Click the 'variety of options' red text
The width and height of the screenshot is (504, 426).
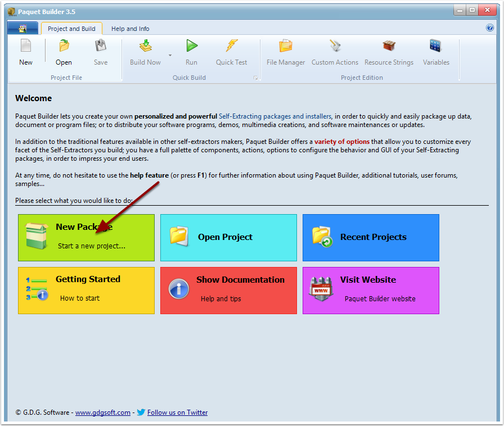342,142
